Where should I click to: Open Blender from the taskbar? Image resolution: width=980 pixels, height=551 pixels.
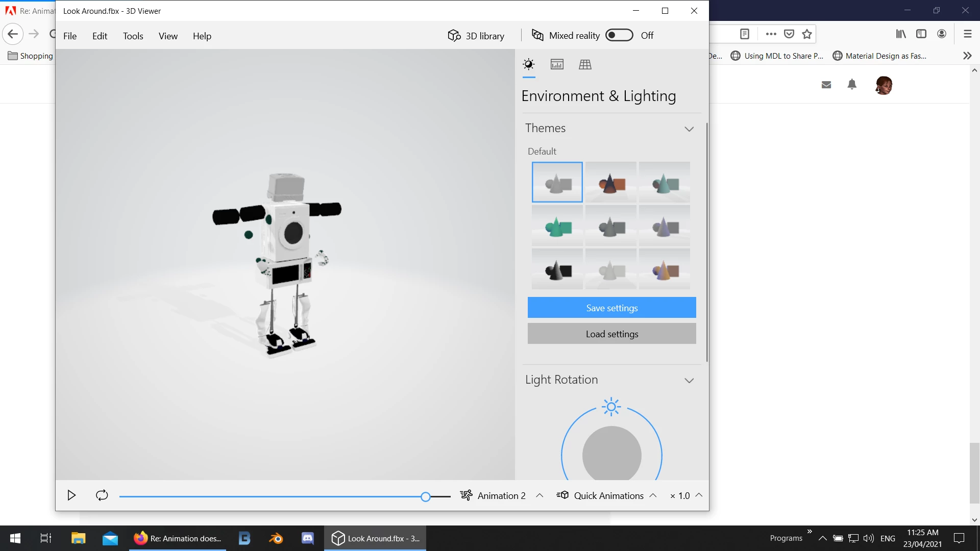point(276,538)
